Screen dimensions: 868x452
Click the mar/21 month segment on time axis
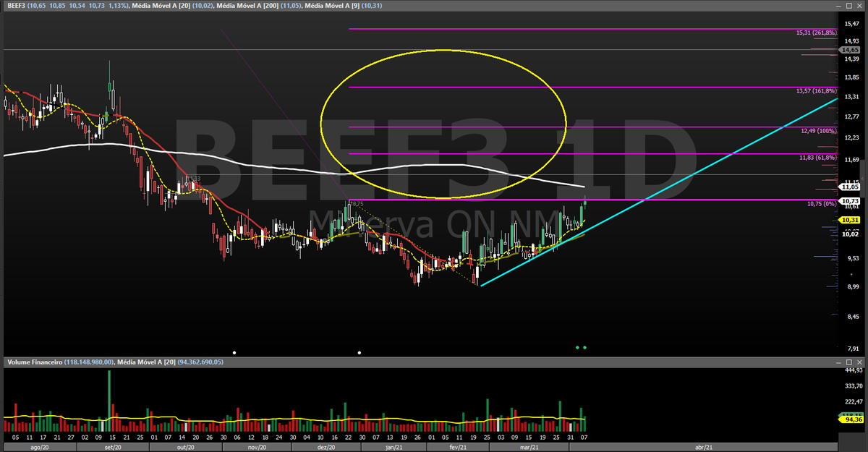tap(529, 447)
